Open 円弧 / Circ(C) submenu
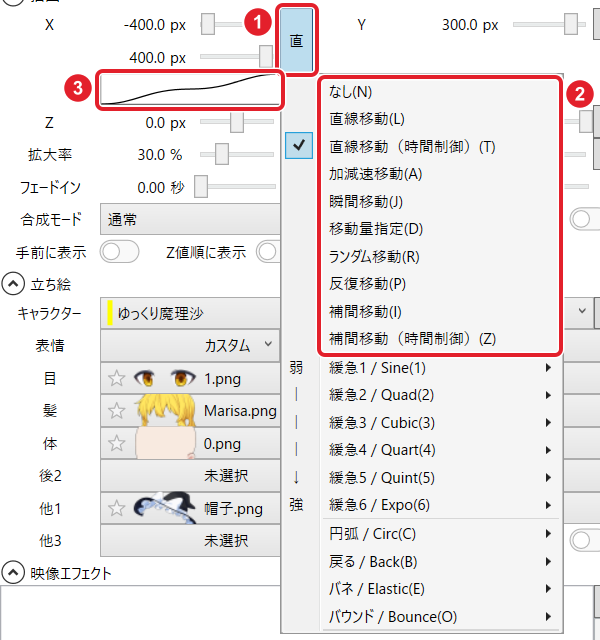 point(440,534)
